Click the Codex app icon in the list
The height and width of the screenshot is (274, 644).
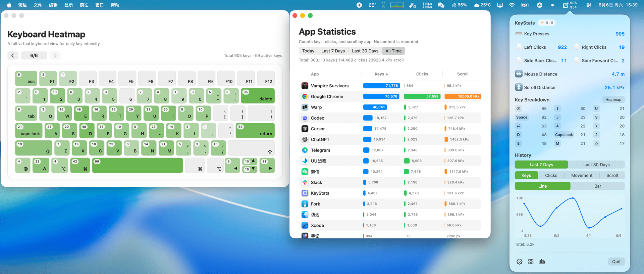(305, 118)
